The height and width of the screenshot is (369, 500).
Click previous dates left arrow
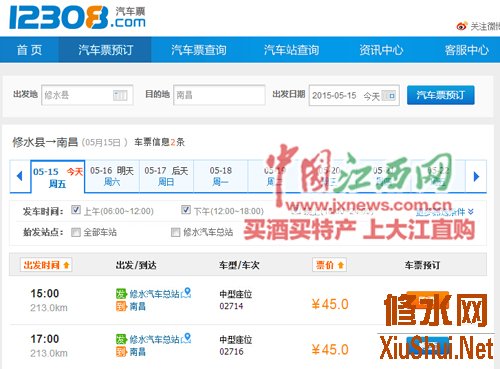(20, 176)
